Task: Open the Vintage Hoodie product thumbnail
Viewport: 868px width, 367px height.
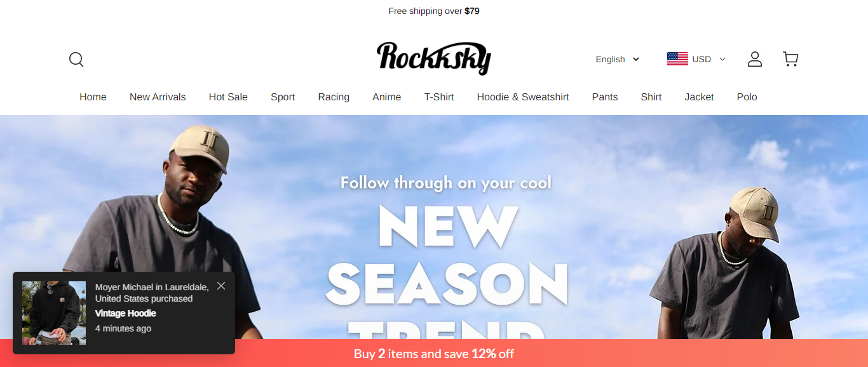Action: 54,313
